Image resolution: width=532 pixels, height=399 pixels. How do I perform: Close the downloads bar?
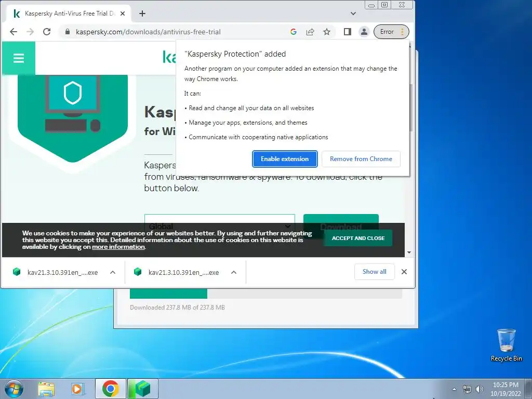(x=404, y=272)
